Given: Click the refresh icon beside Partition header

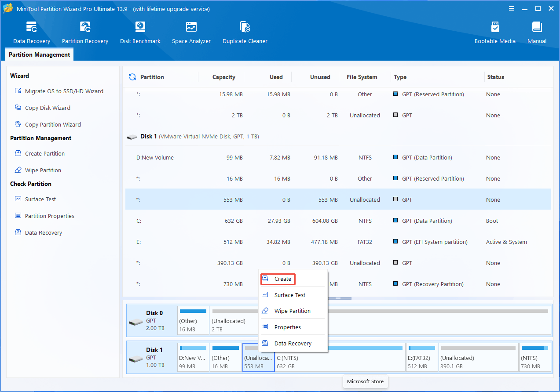Looking at the screenshot, I should pyautogui.click(x=132, y=77).
